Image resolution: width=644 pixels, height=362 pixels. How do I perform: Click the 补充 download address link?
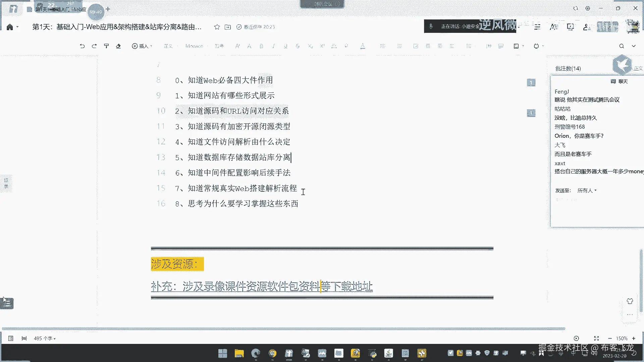(x=262, y=286)
